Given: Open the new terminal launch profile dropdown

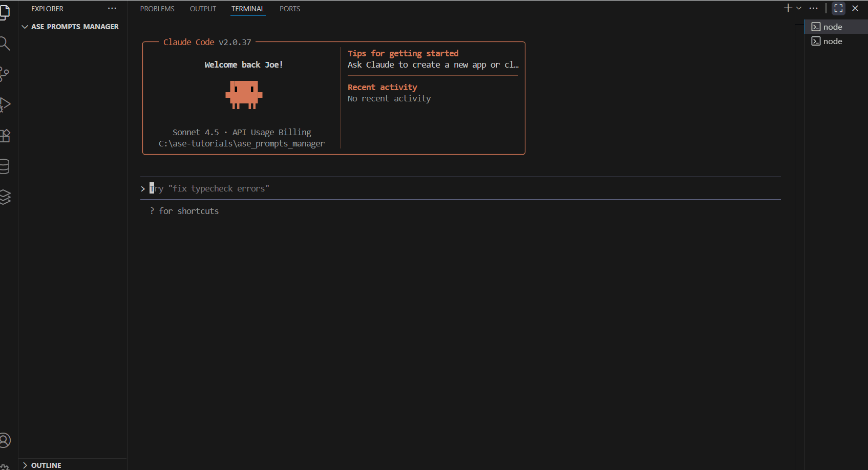Looking at the screenshot, I should click(799, 8).
